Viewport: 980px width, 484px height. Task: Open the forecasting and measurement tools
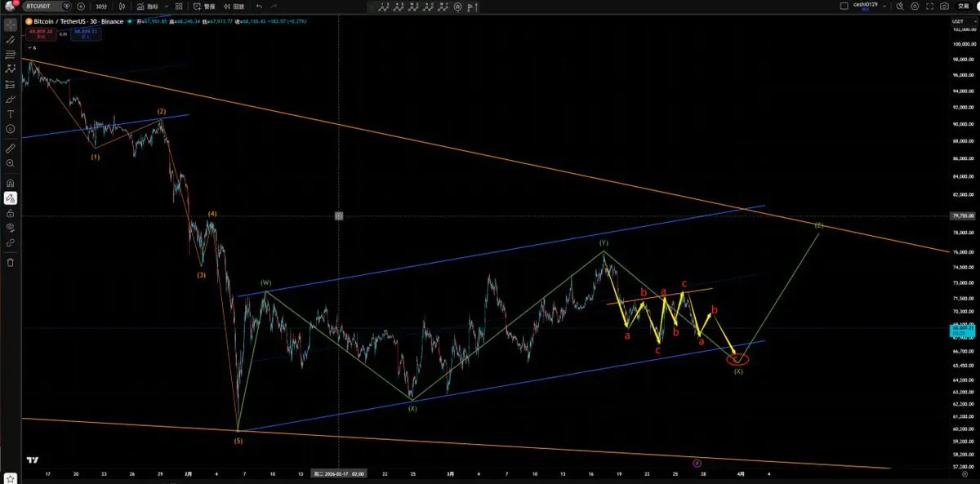(11, 84)
